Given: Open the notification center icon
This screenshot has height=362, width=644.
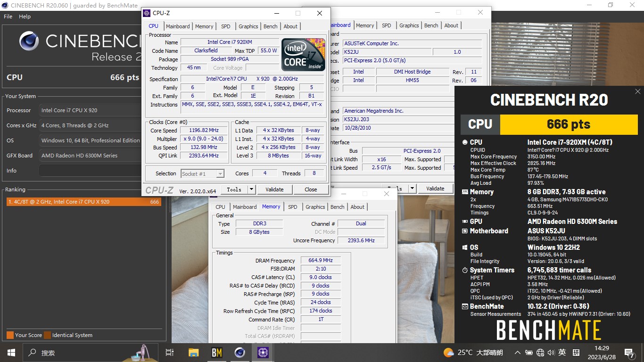Looking at the screenshot, I should [629, 353].
